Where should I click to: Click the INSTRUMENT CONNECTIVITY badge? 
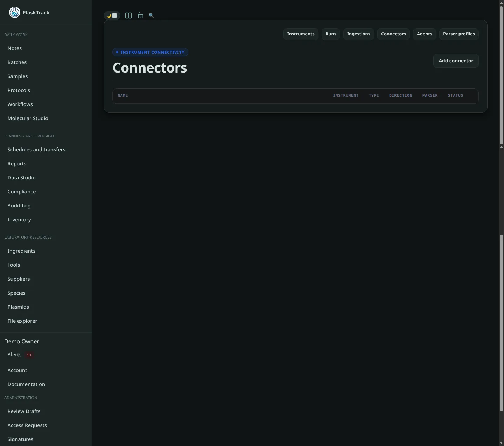pos(150,52)
